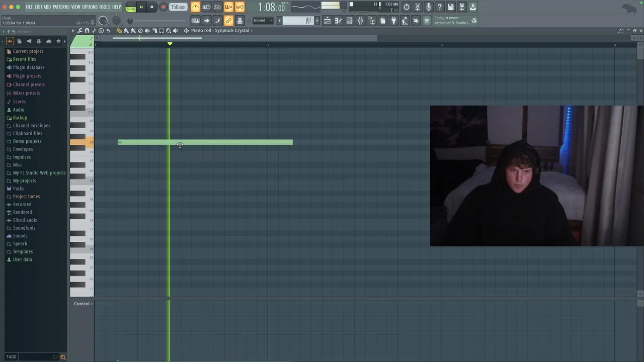The height and width of the screenshot is (362, 644).
Task: Select the Paint brush tool in piano roll
Action: [126, 31]
